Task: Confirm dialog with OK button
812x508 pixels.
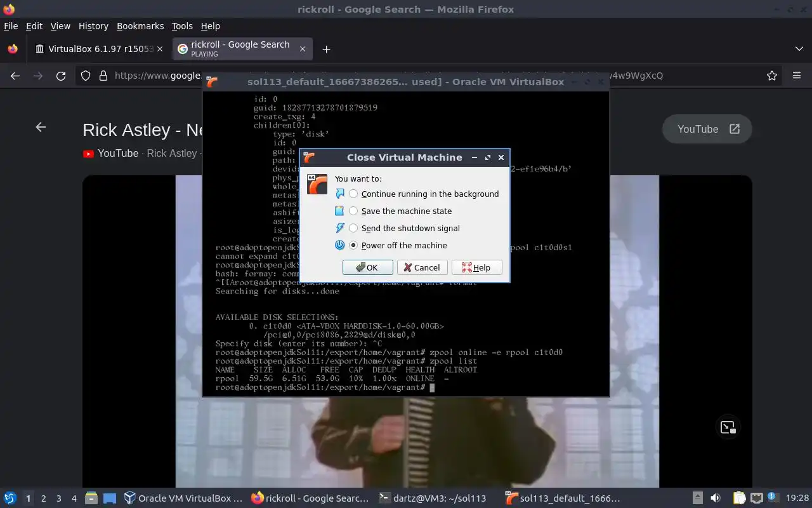Action: click(367, 267)
